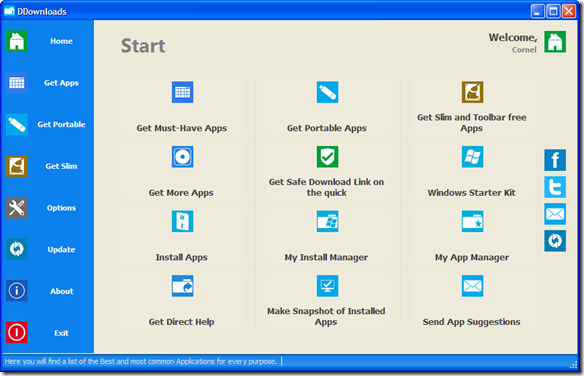Image resolution: width=584 pixels, height=376 pixels.
Task: Open the Get Must-Have Apps link
Action: (182, 128)
